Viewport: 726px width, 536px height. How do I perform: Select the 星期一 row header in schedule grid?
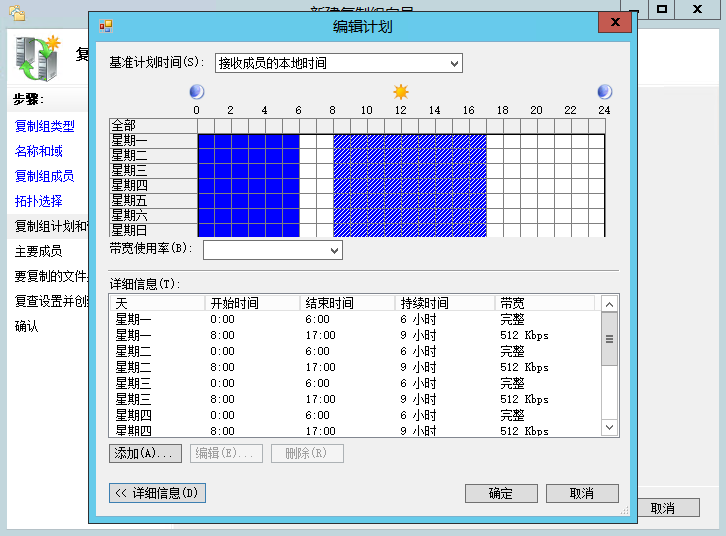pyautogui.click(x=153, y=141)
